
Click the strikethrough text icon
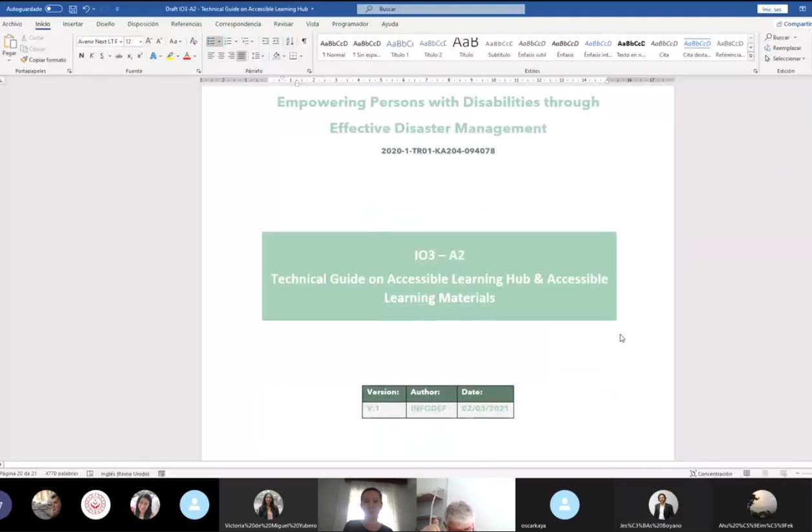click(x=118, y=56)
